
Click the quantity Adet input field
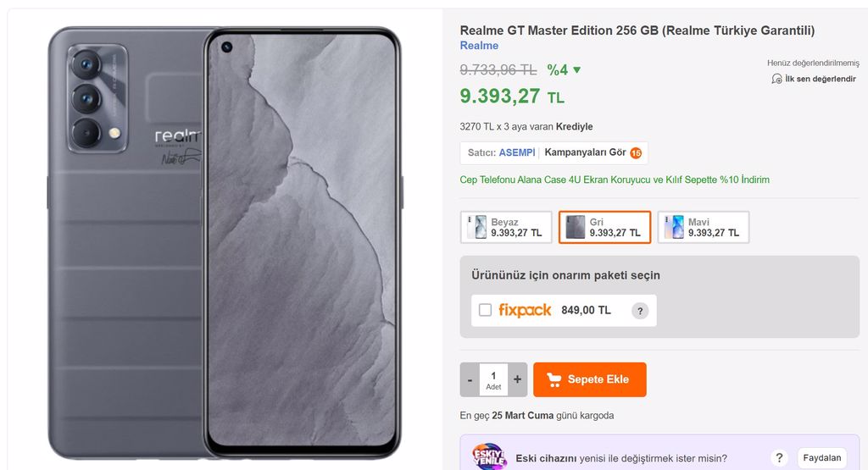(x=493, y=379)
